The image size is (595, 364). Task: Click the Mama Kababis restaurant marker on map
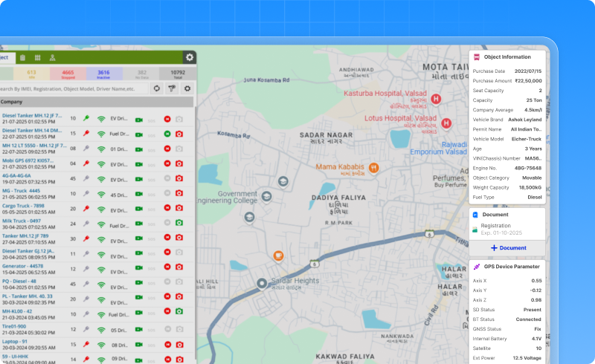pos(374,167)
